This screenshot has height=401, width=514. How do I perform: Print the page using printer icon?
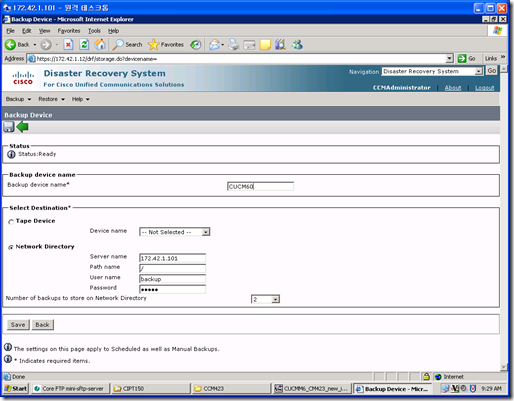[234, 44]
